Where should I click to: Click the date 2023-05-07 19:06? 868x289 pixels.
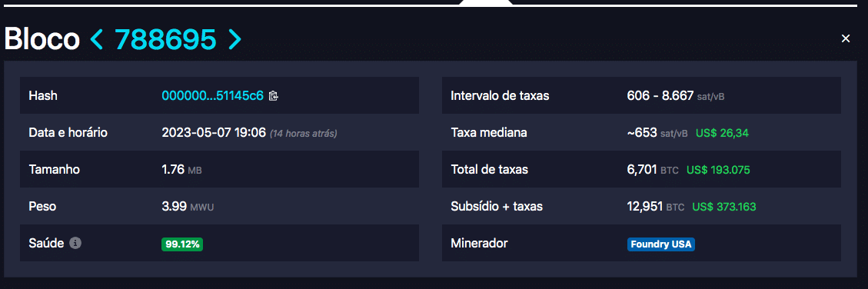pos(214,133)
